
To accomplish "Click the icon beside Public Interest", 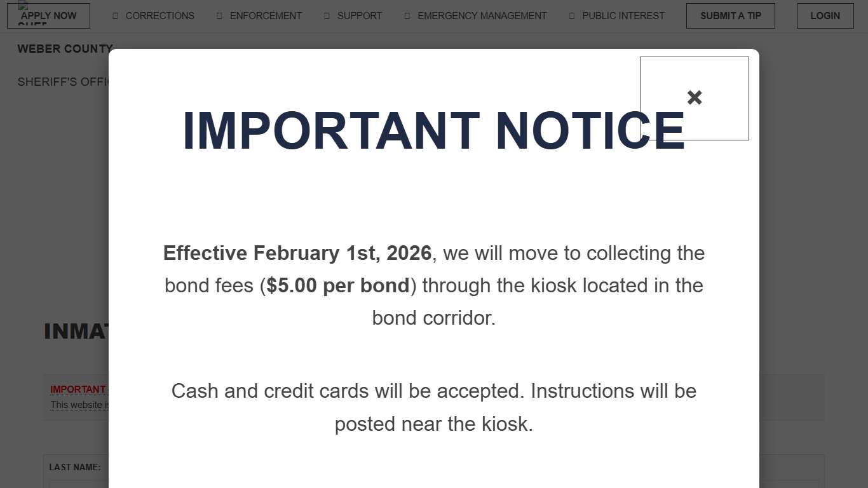I will pyautogui.click(x=572, y=16).
